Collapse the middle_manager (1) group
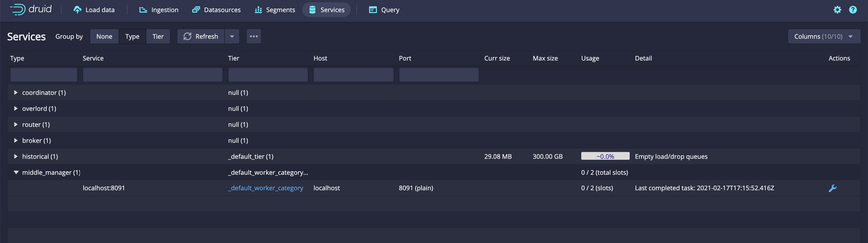 (x=16, y=172)
